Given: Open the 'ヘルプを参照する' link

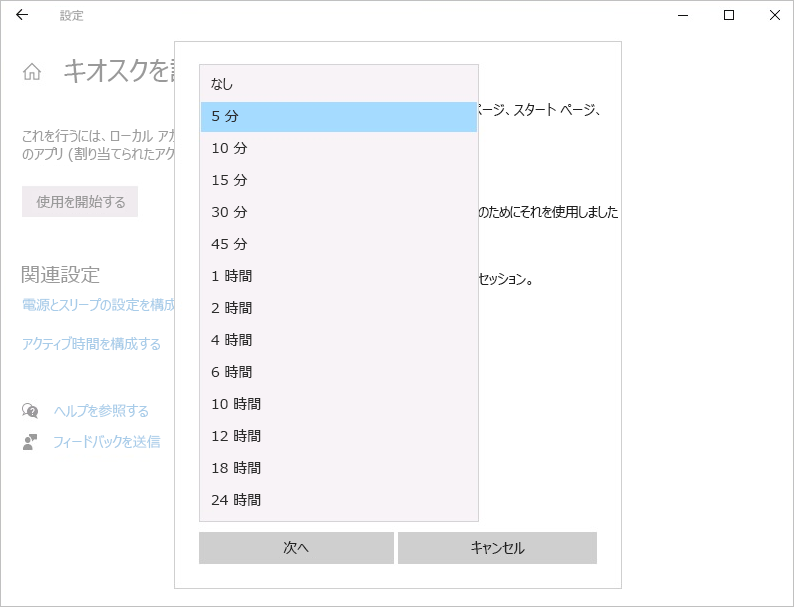Looking at the screenshot, I should pos(101,411).
